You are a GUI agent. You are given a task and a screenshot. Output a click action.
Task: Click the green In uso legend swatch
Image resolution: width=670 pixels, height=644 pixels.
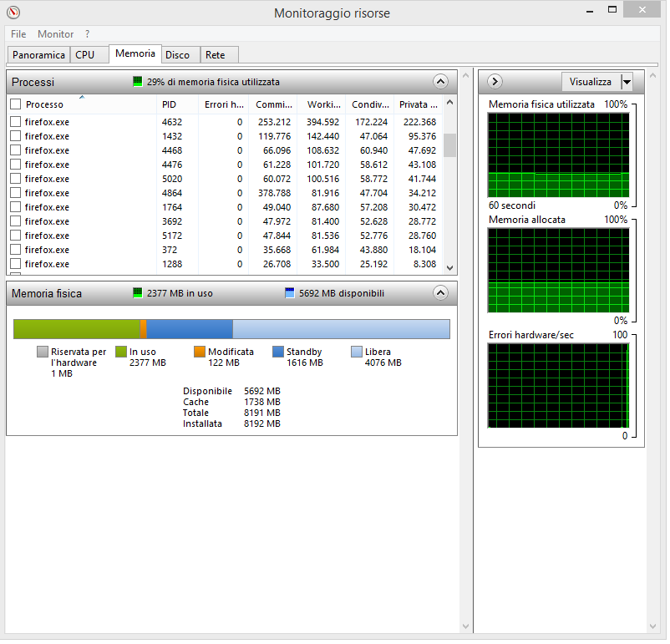tap(121, 353)
